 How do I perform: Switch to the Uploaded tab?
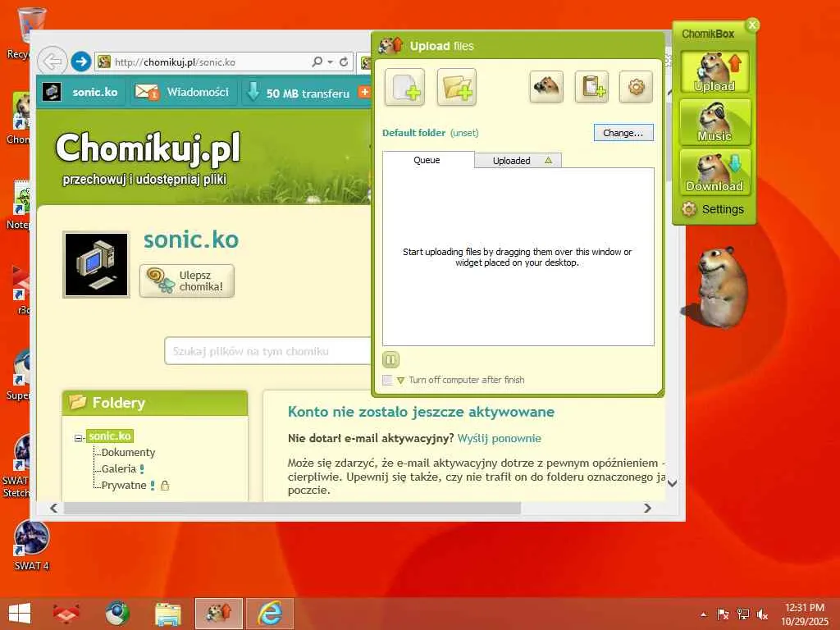point(518,160)
